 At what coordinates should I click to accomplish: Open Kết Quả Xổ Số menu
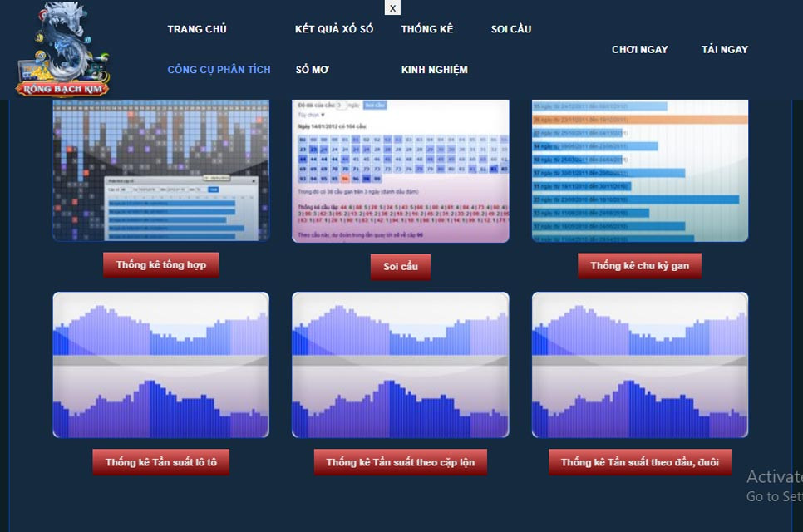point(334,29)
